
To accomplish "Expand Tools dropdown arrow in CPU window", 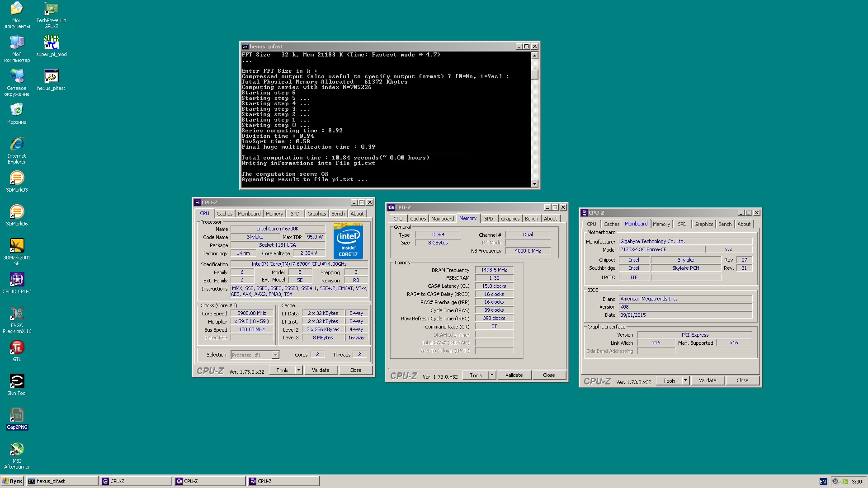I will click(x=298, y=370).
